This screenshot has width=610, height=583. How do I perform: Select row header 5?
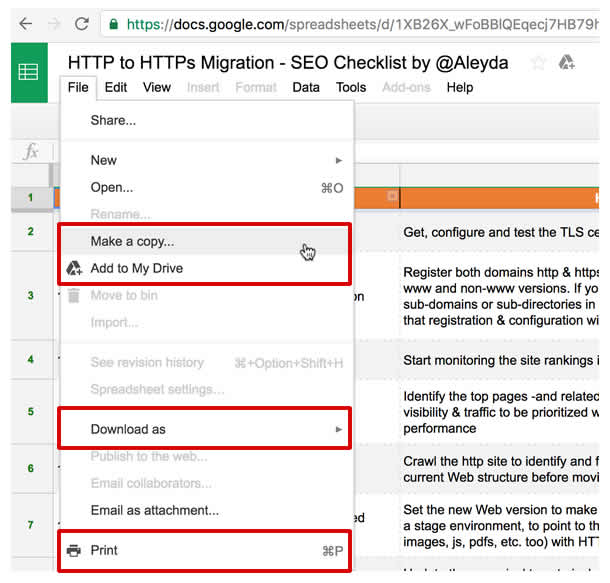coord(31,411)
